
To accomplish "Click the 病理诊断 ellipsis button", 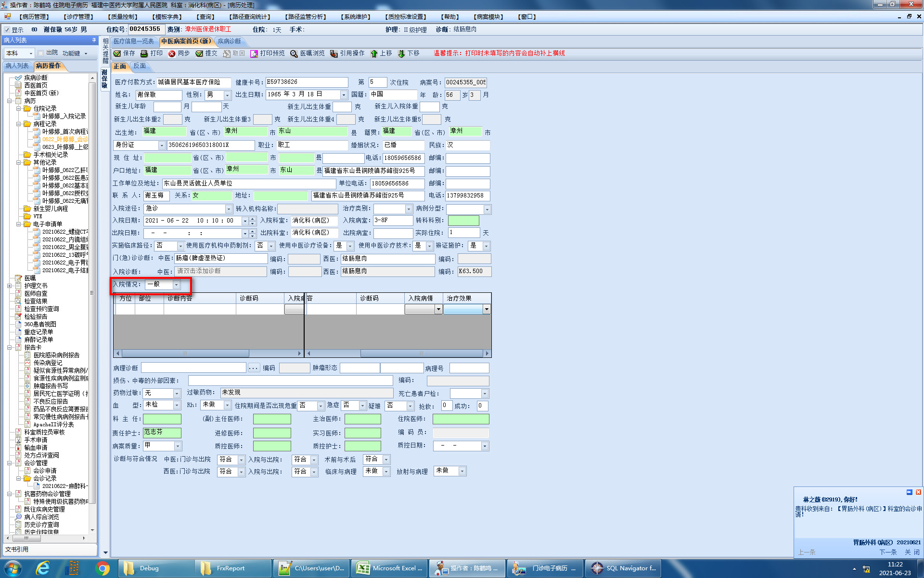I will coord(254,368).
